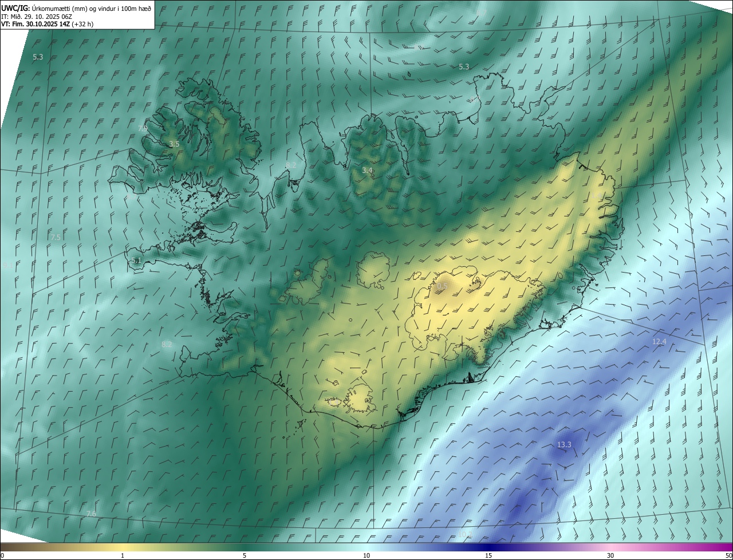Click the color scale tick label 5
This screenshot has height=560, width=733.
tap(245, 555)
